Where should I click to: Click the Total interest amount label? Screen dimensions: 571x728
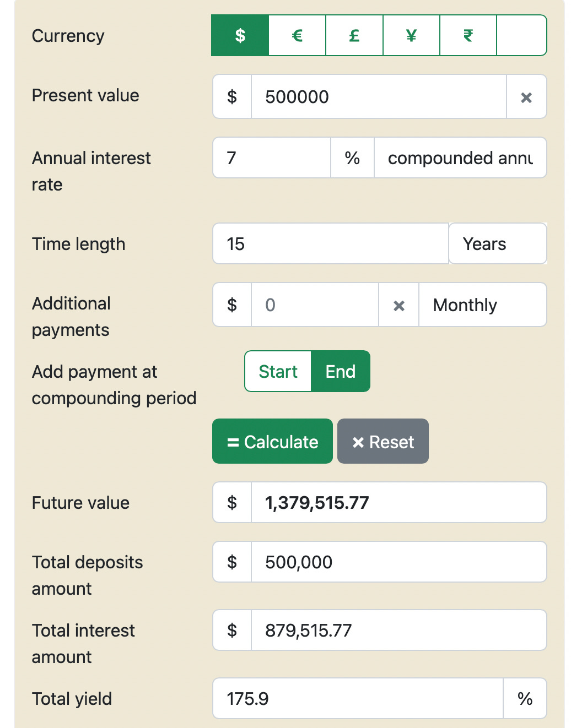click(x=83, y=644)
